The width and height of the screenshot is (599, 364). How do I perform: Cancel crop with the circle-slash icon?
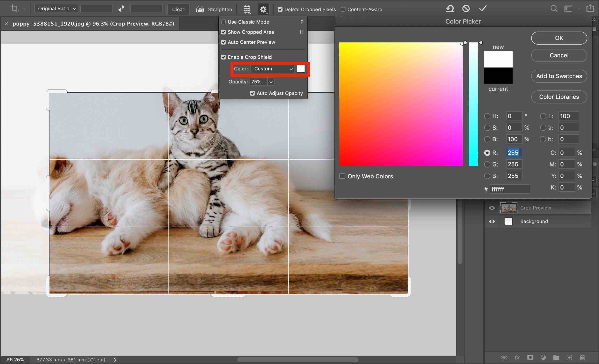point(466,9)
